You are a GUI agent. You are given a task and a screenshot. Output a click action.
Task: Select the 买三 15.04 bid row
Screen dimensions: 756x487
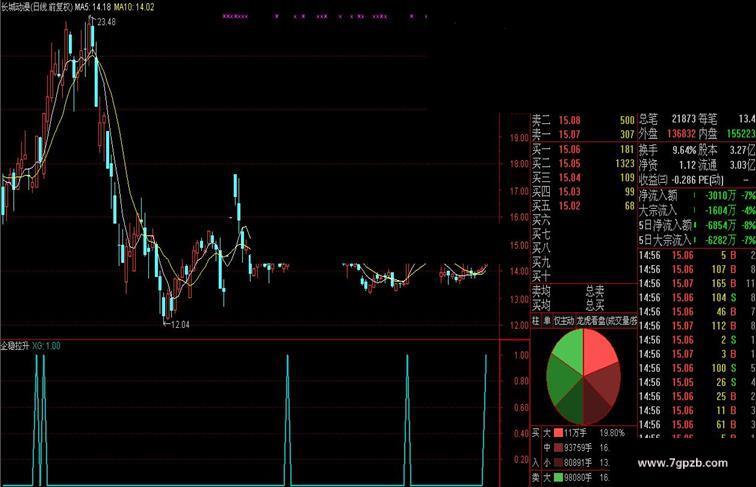[x=583, y=177]
